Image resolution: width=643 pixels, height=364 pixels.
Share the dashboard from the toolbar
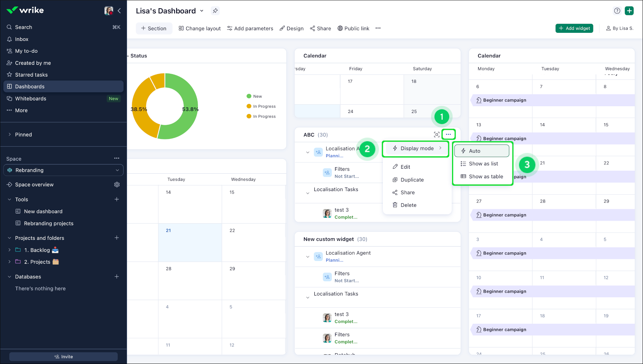coord(320,29)
